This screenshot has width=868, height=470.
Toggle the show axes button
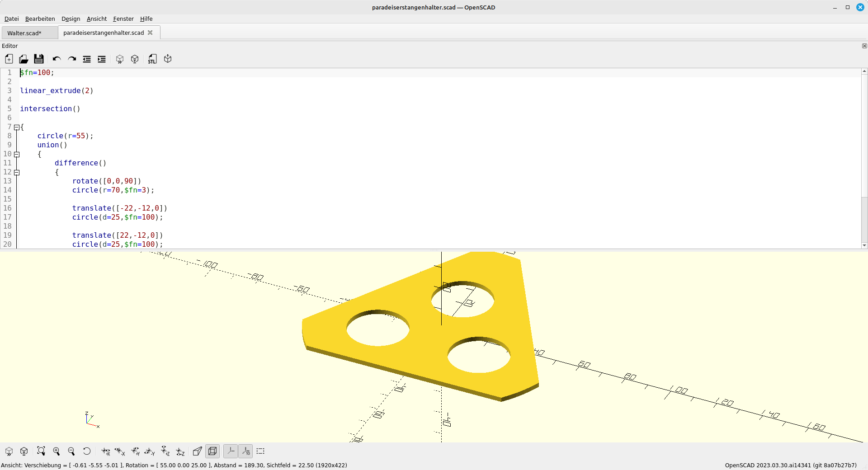click(231, 451)
